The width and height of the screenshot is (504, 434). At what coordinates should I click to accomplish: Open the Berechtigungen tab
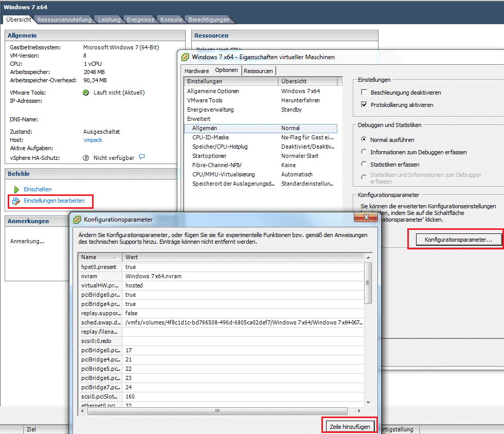point(209,20)
